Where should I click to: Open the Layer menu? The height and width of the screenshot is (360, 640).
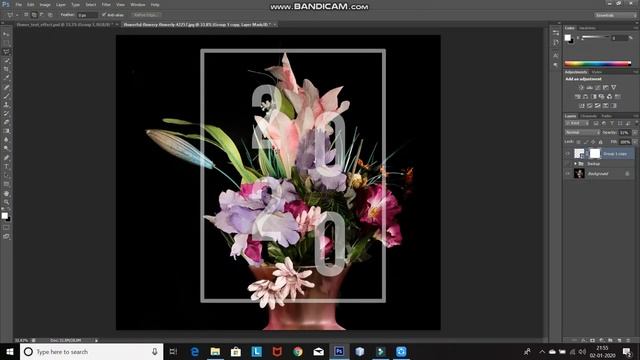coord(61,5)
